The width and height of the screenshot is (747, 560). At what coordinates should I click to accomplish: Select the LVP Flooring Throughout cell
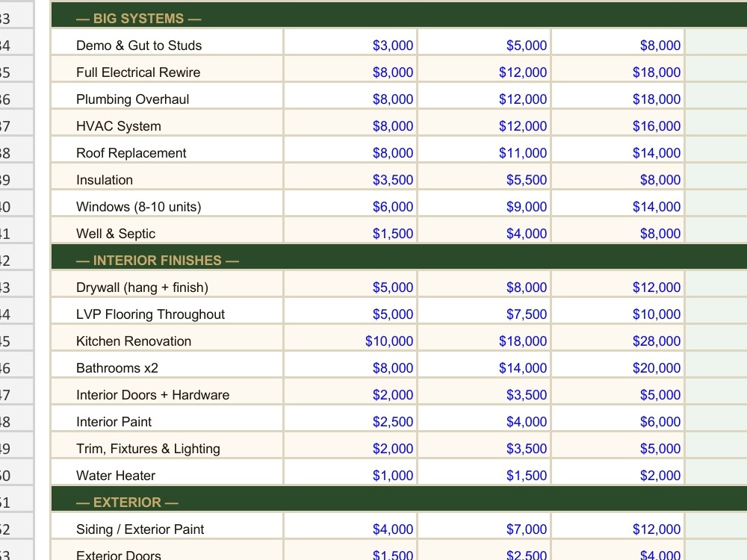pos(167,311)
